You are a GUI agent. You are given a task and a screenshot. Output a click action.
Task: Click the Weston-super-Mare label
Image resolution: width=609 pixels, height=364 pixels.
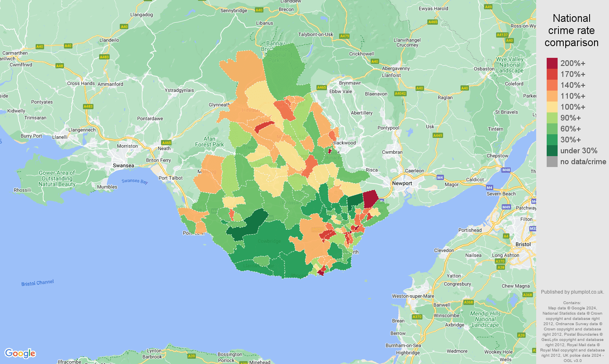click(x=413, y=296)
